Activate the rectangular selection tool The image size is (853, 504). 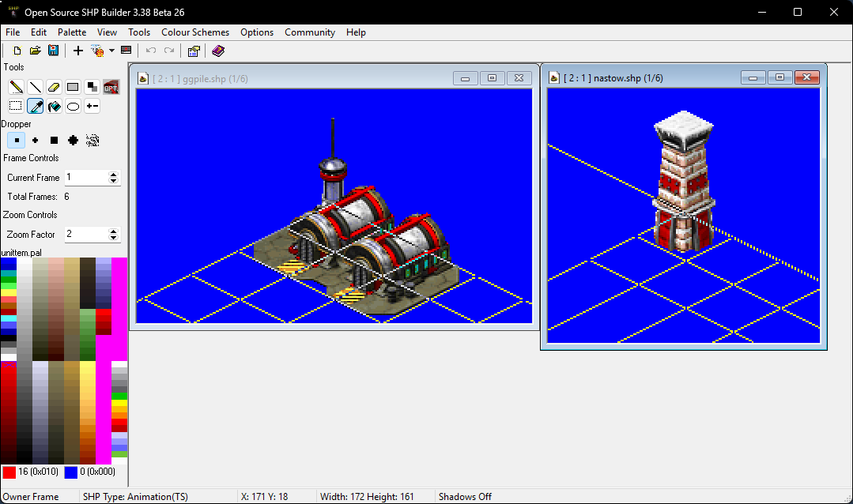tap(16, 106)
